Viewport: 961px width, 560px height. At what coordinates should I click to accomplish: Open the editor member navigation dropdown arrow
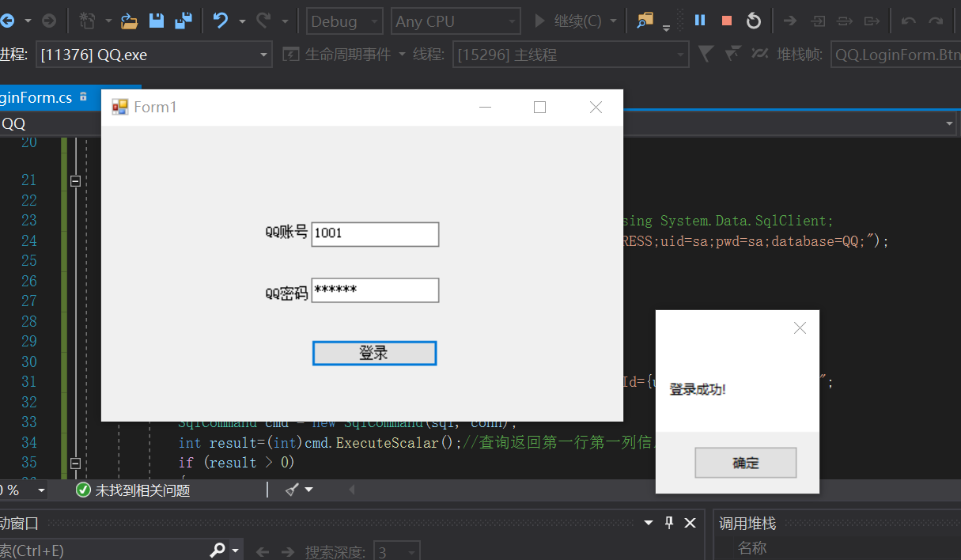[x=951, y=124]
